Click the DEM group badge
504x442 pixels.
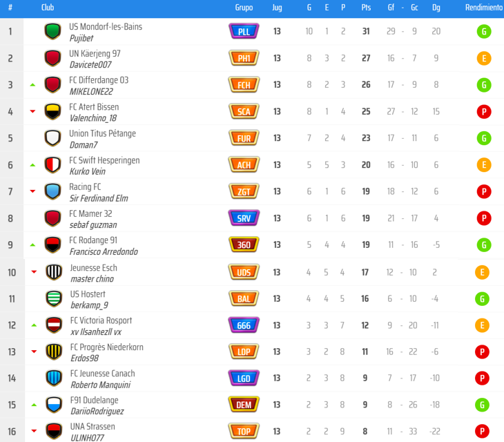(x=244, y=405)
